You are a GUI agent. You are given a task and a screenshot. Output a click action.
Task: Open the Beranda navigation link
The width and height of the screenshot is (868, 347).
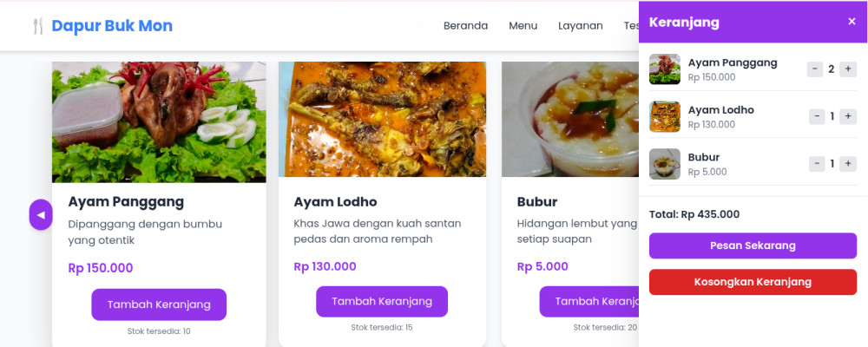point(465,26)
